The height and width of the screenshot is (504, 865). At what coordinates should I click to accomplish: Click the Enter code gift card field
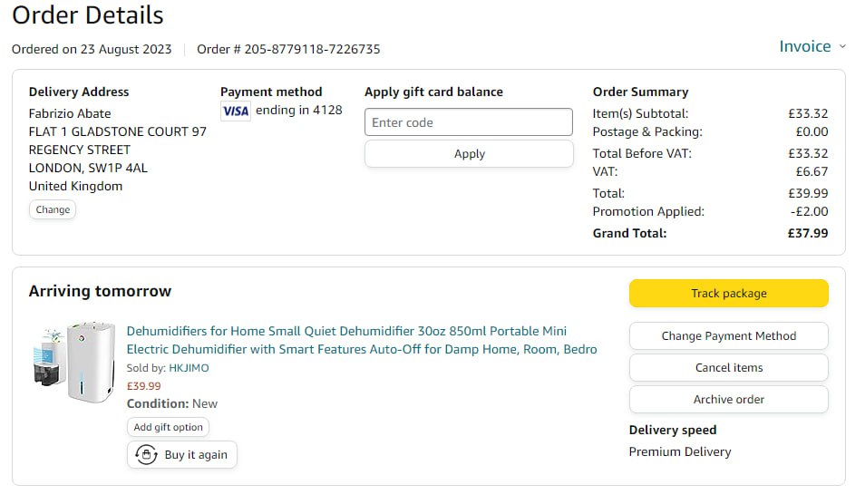pos(469,122)
